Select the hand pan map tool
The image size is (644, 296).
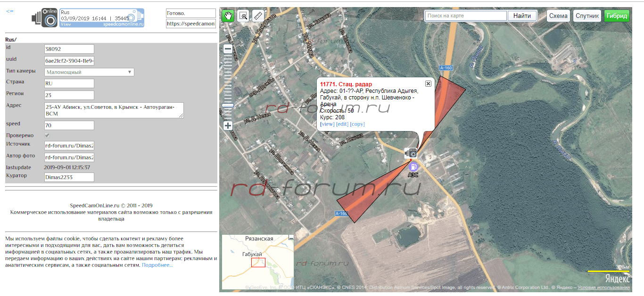pos(228,16)
